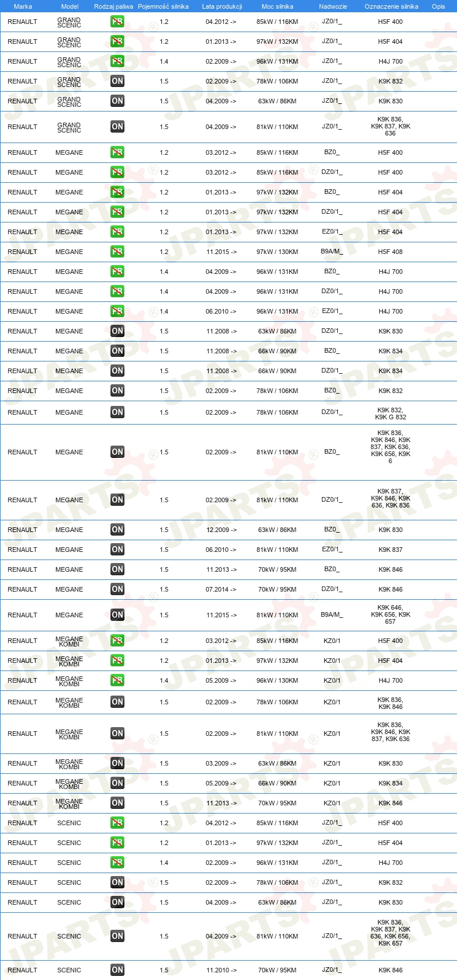
Task: Select the '12.2009 ->' production date cell
Action: [x=221, y=530]
